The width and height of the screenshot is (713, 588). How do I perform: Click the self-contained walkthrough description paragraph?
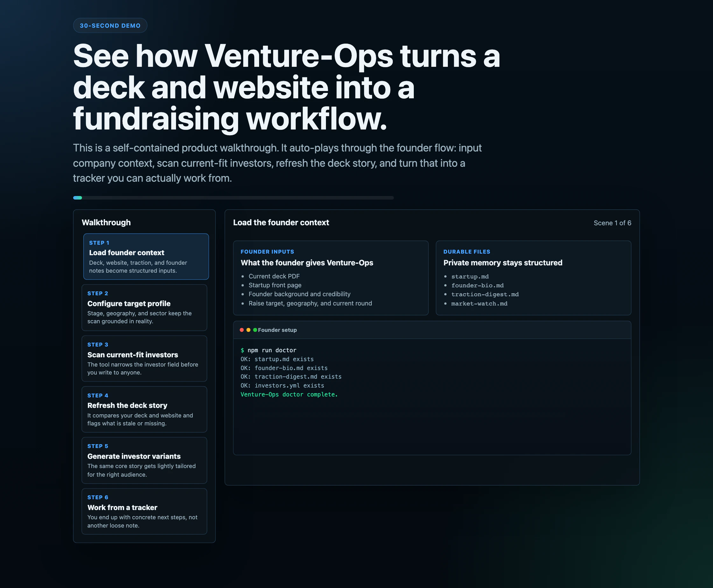pyautogui.click(x=277, y=163)
